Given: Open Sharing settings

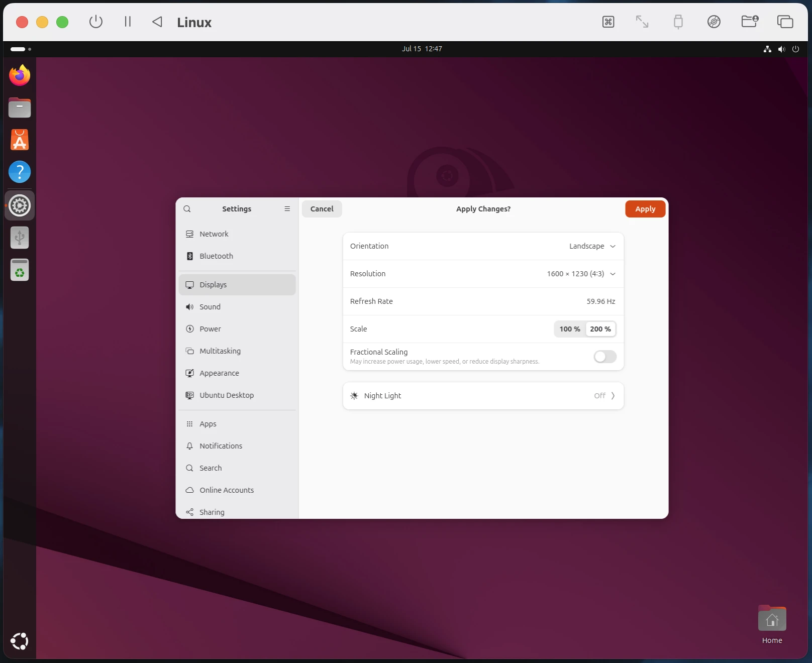Looking at the screenshot, I should 237,511.
